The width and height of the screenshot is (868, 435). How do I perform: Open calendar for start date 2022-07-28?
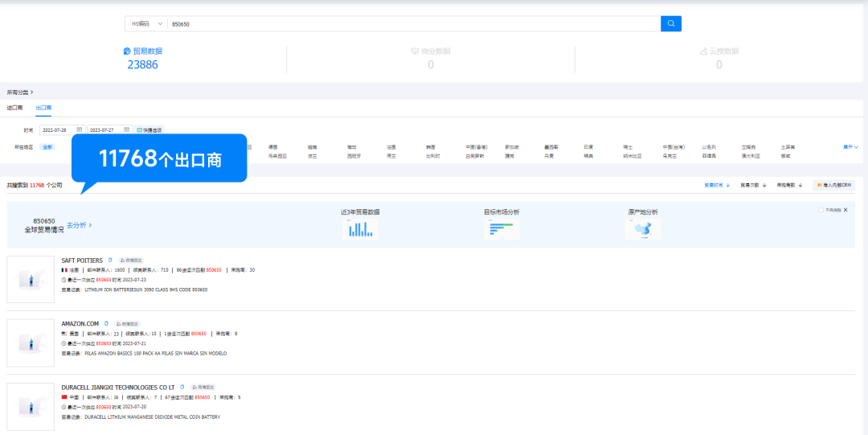click(80, 129)
